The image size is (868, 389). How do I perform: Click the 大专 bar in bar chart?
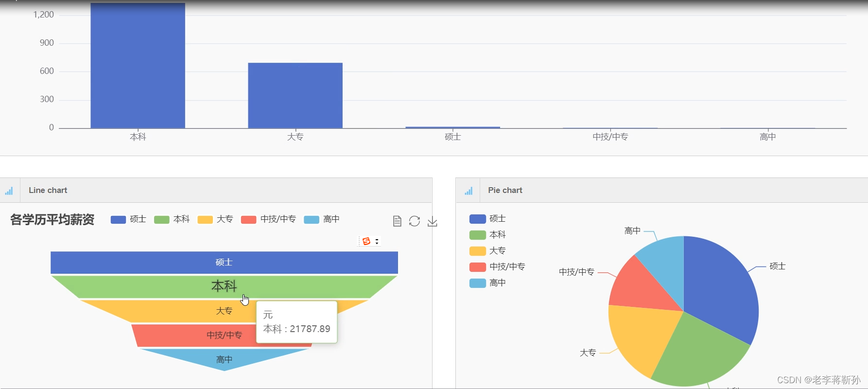coord(295,95)
